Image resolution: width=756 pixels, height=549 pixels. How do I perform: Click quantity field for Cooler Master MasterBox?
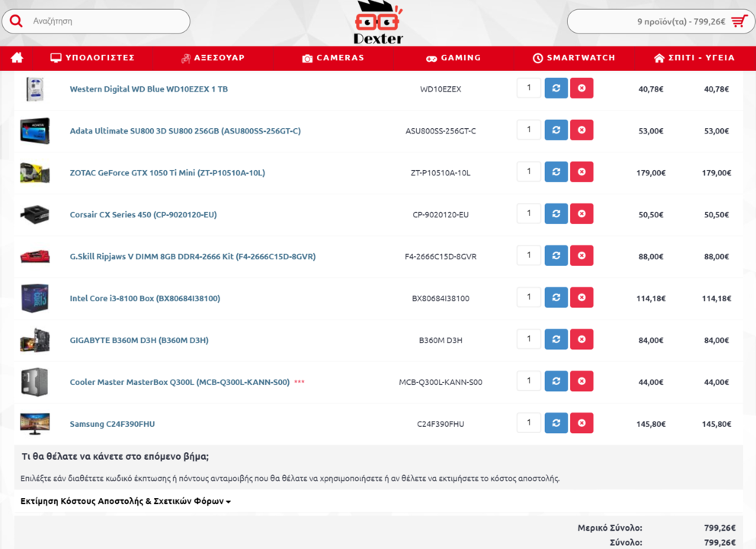pyautogui.click(x=529, y=380)
